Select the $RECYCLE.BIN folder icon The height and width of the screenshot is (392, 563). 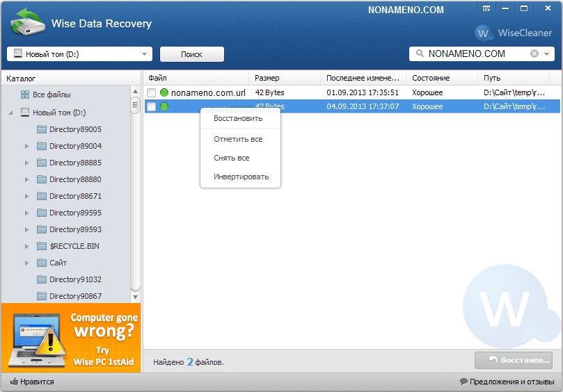click(x=41, y=246)
